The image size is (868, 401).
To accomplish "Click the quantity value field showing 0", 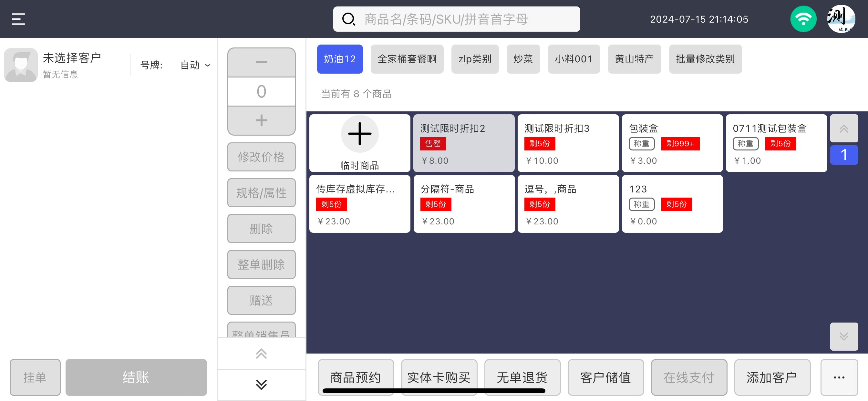I will (262, 92).
